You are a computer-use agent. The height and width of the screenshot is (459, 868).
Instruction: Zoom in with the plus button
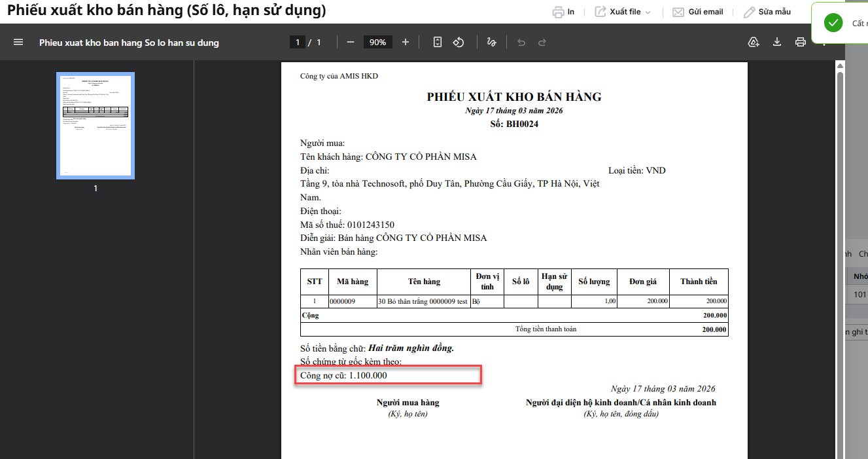tap(406, 42)
